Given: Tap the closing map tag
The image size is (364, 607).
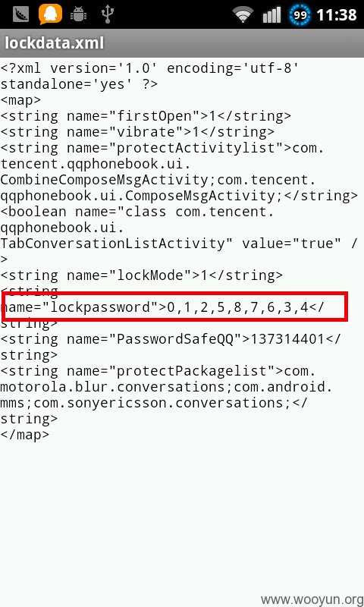Looking at the screenshot, I should (x=25, y=435).
